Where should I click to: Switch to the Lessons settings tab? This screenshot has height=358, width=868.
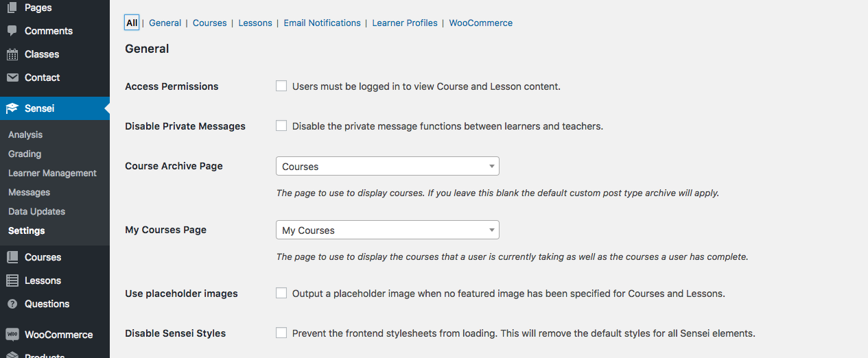pos(255,23)
